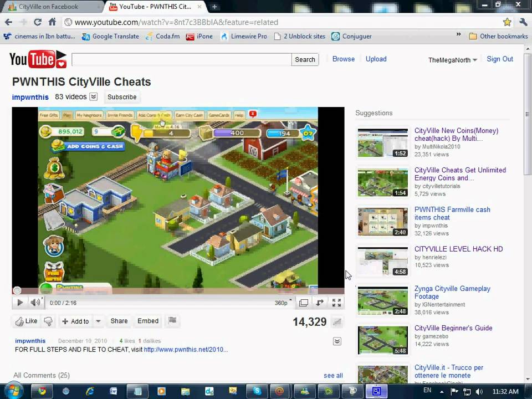Like the video
Screen dimensions: 532x399
(26, 321)
